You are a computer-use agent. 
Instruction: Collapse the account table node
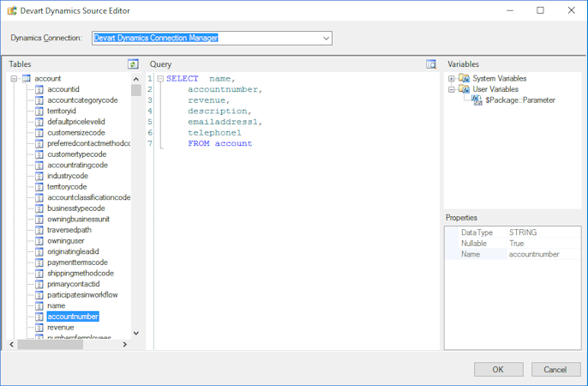[x=15, y=79]
